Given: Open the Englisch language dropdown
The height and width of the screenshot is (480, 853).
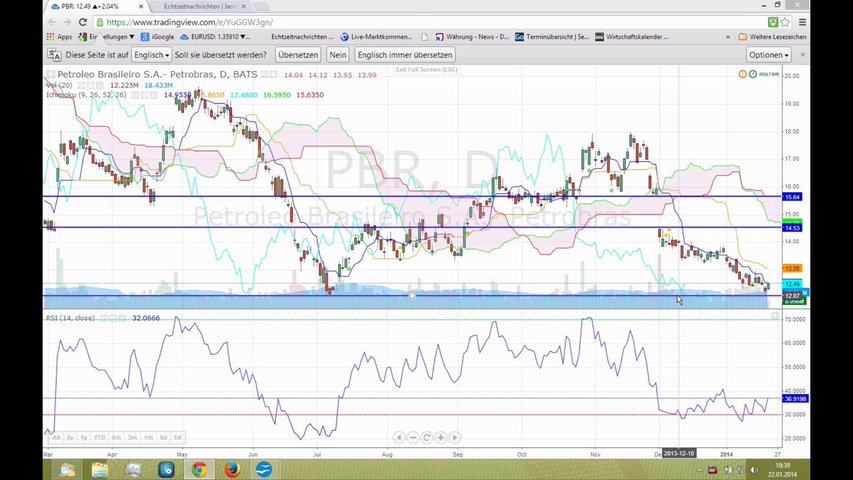Looking at the screenshot, I should point(152,55).
